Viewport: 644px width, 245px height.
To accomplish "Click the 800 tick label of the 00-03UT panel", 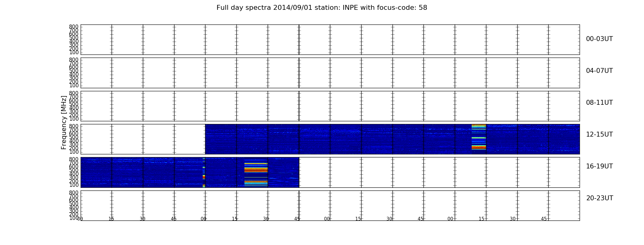I will tap(74, 27).
